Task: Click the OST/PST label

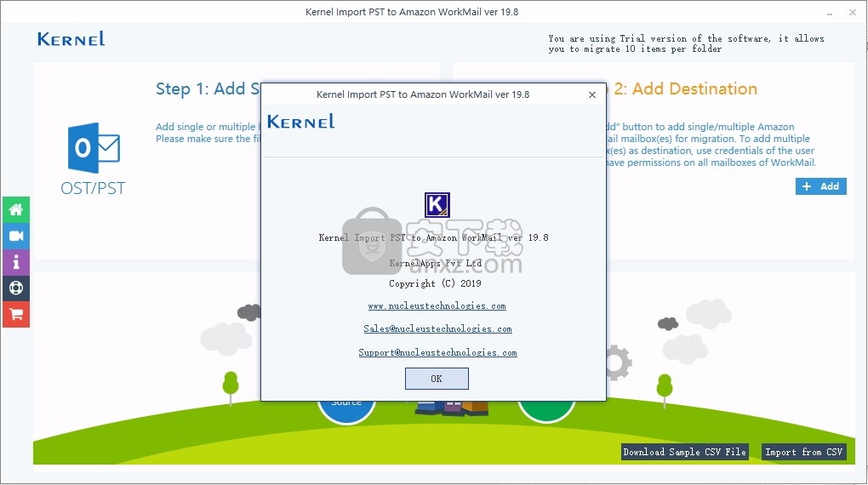Action: pos(93,189)
